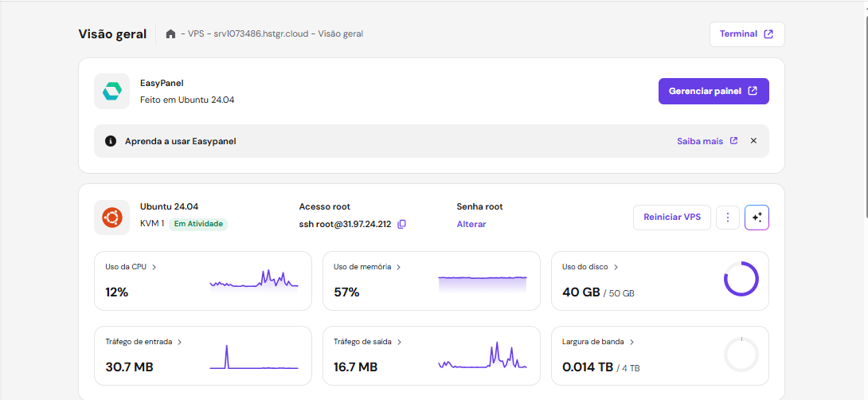Click the disk usage ring chart
This screenshot has width=868, height=400.
tap(741, 280)
